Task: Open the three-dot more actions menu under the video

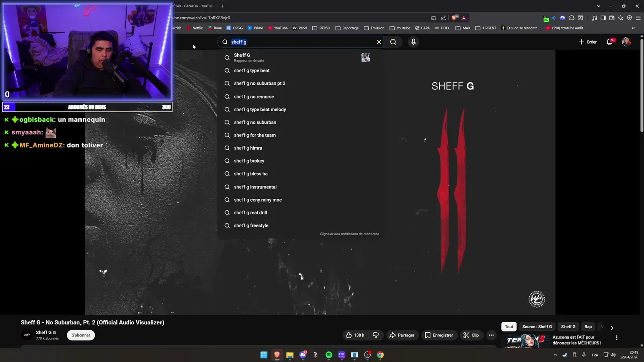Action: tap(491, 335)
